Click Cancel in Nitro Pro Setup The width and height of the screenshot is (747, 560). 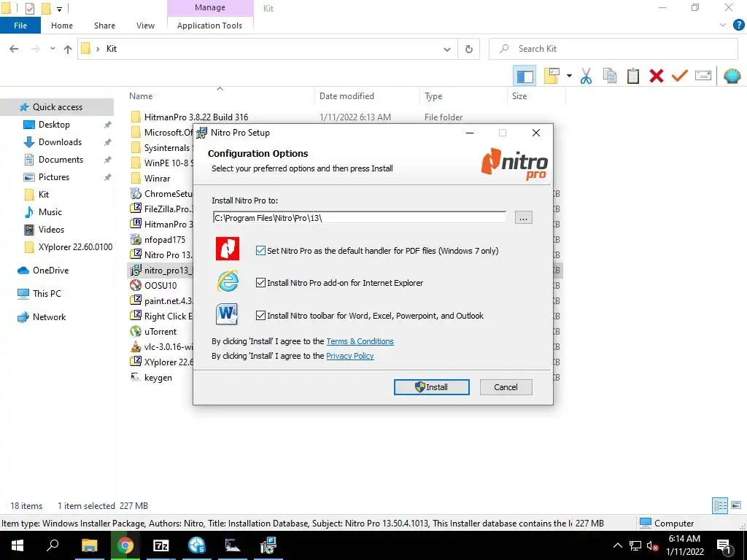tap(506, 387)
